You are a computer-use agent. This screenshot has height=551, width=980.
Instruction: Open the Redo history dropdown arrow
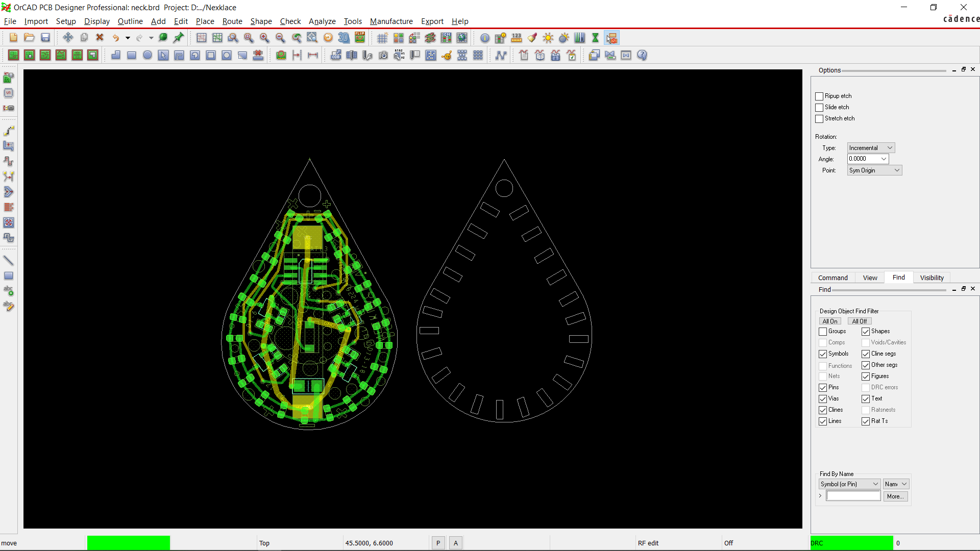pyautogui.click(x=151, y=38)
